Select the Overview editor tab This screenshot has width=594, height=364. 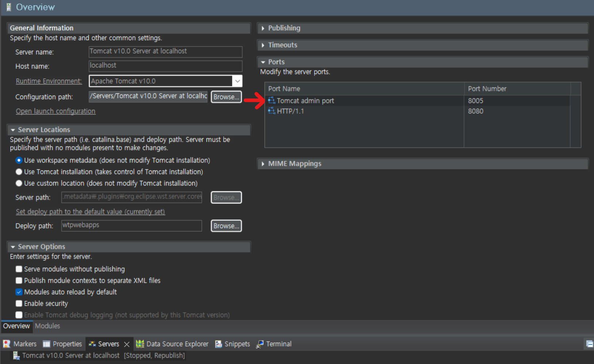(x=16, y=326)
